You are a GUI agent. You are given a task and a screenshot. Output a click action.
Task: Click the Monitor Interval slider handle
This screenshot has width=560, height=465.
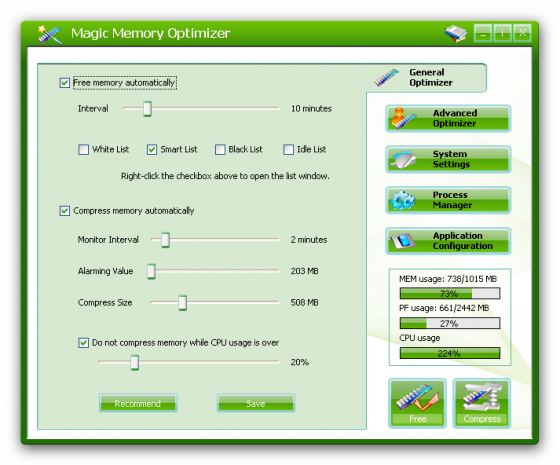(165, 240)
